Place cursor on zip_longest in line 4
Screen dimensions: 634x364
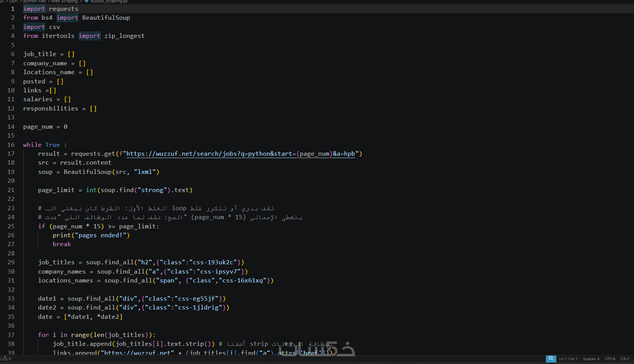point(124,36)
